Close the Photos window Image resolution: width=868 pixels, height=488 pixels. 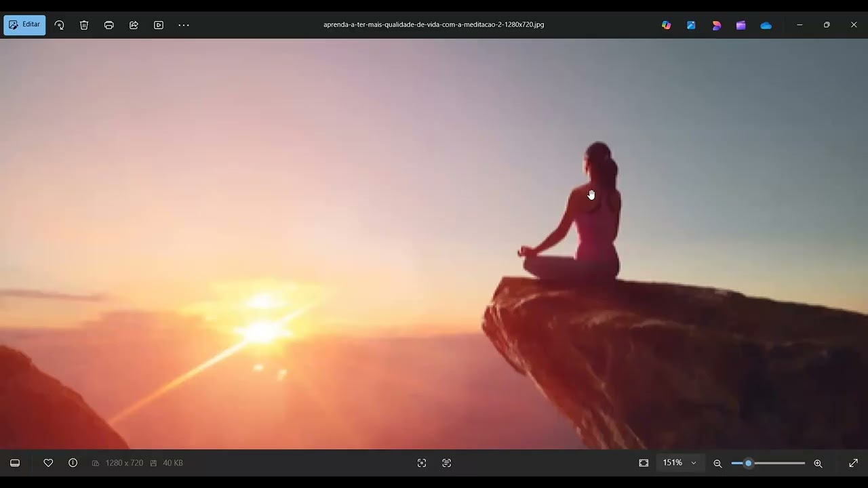tap(854, 25)
